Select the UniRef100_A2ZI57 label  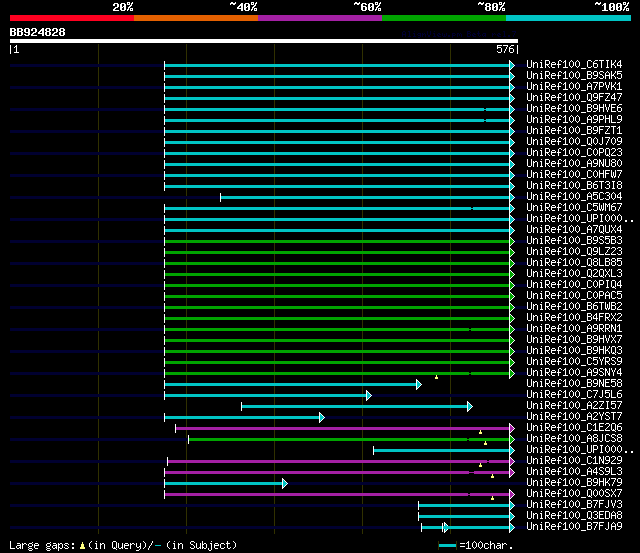tap(574, 406)
